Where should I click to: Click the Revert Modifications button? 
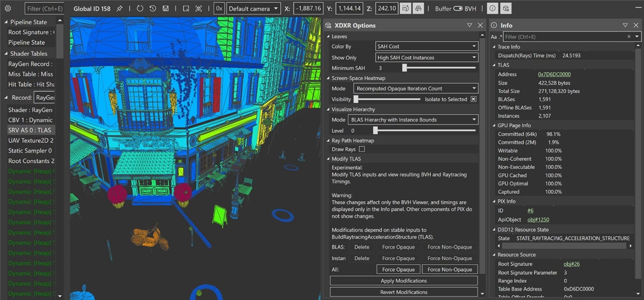tap(404, 292)
